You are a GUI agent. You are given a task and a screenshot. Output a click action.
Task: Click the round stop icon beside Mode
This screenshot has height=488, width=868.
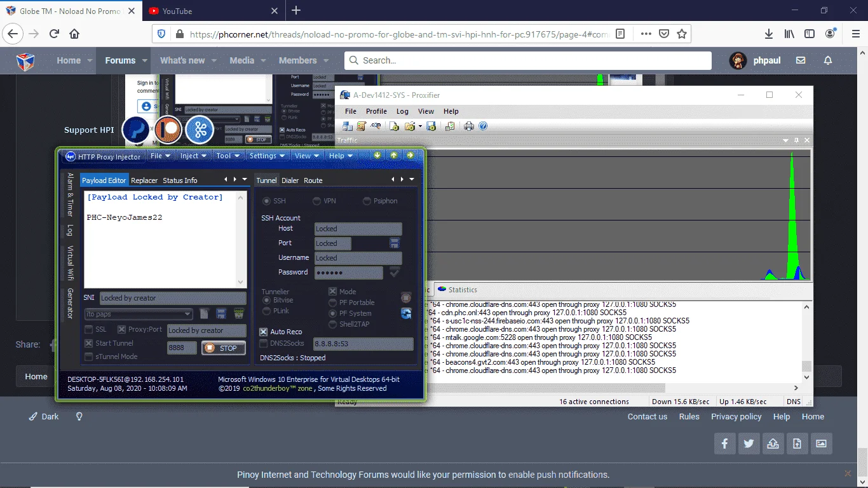[x=406, y=297]
